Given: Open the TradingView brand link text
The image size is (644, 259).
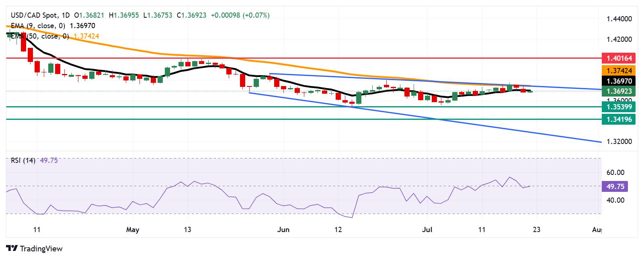Looking at the screenshot, I should pyautogui.click(x=41, y=249).
